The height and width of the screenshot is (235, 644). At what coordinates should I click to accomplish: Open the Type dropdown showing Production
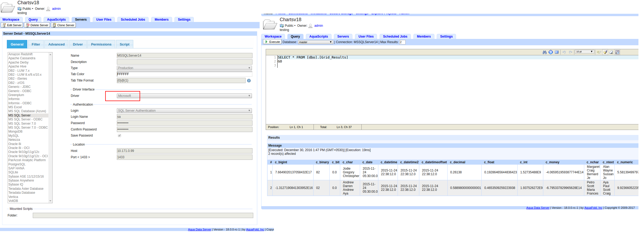184,68
